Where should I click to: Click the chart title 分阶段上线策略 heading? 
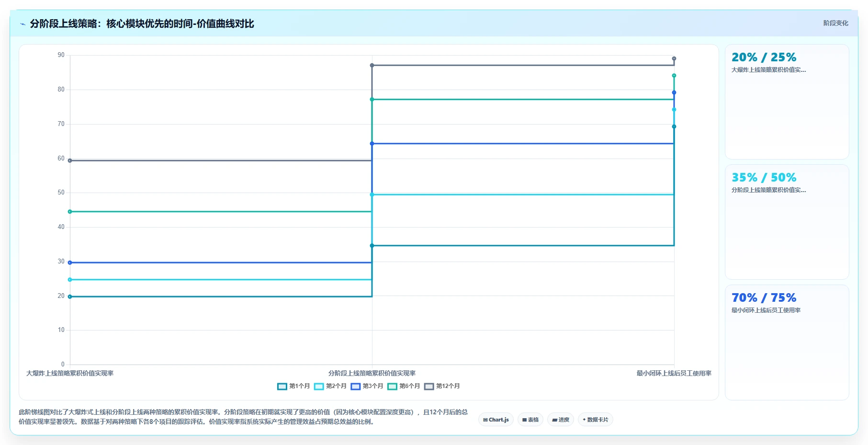[142, 23]
